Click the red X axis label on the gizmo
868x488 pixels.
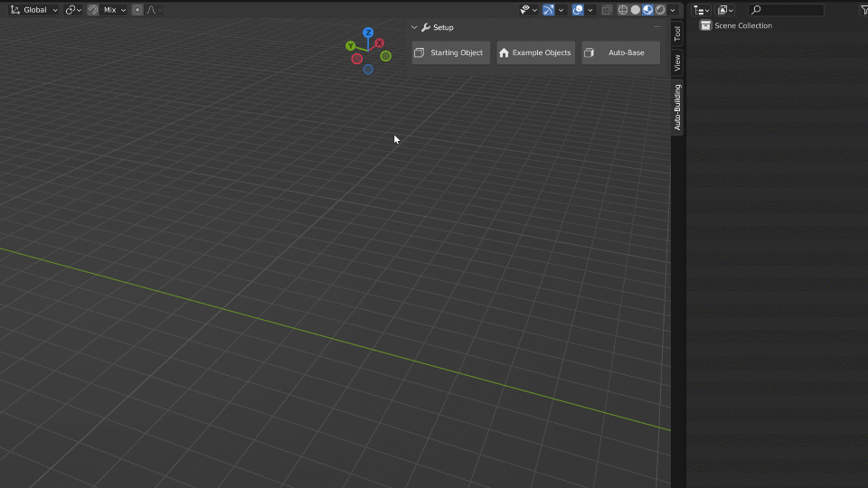[379, 42]
